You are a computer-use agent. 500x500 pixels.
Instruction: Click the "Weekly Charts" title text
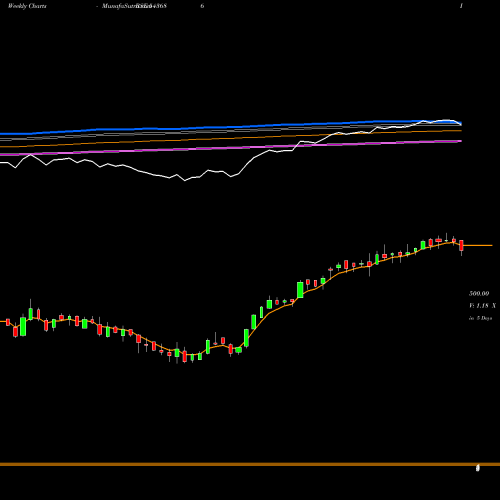coord(27,6)
